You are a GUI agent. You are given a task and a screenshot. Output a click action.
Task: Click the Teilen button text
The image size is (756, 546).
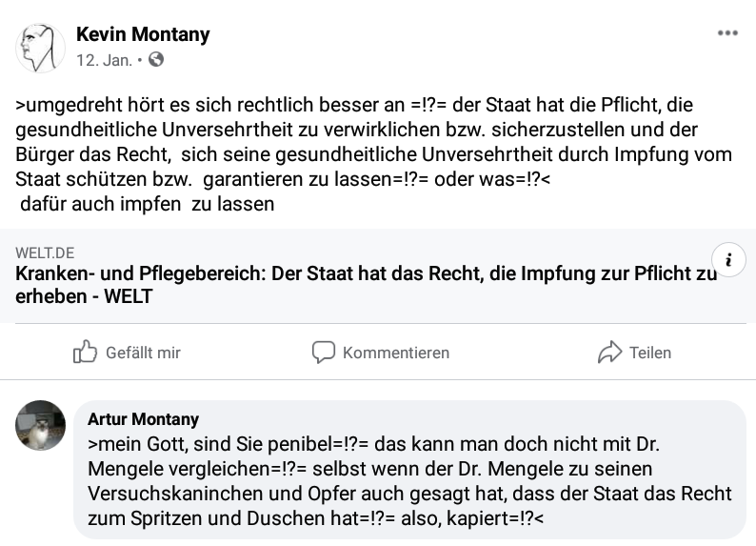pos(650,353)
